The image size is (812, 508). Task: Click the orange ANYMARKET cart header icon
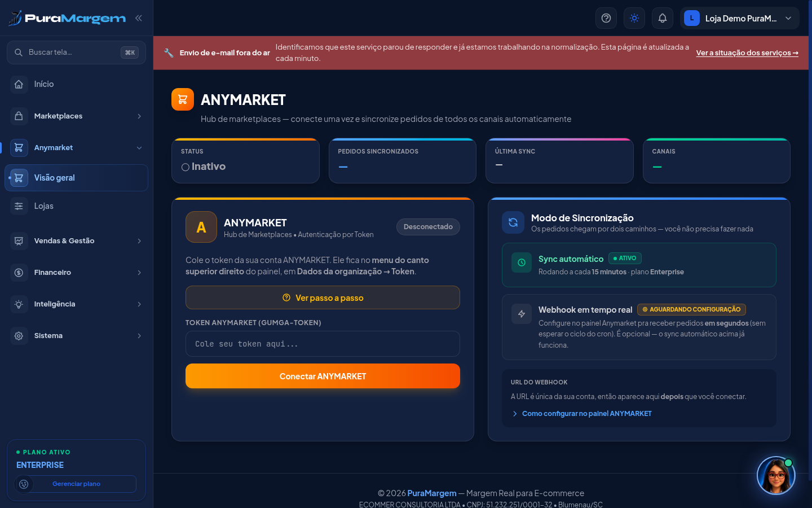pos(183,99)
